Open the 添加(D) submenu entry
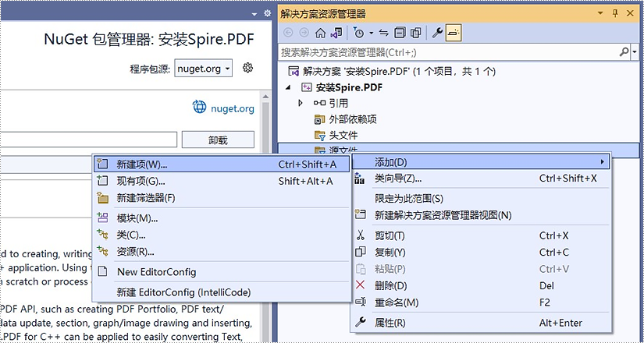 (x=481, y=162)
